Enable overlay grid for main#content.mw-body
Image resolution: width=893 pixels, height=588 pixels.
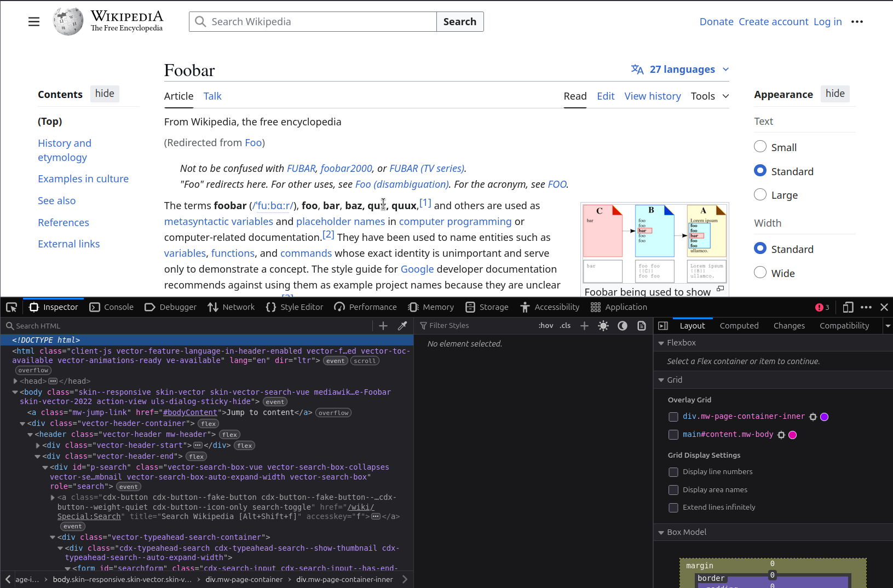tap(673, 435)
